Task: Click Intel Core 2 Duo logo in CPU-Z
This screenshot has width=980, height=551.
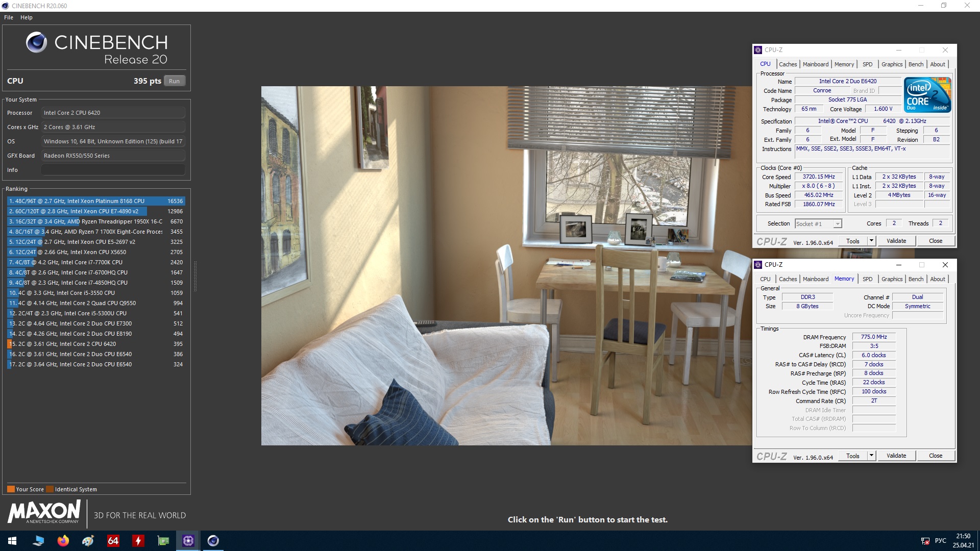Action: click(927, 95)
